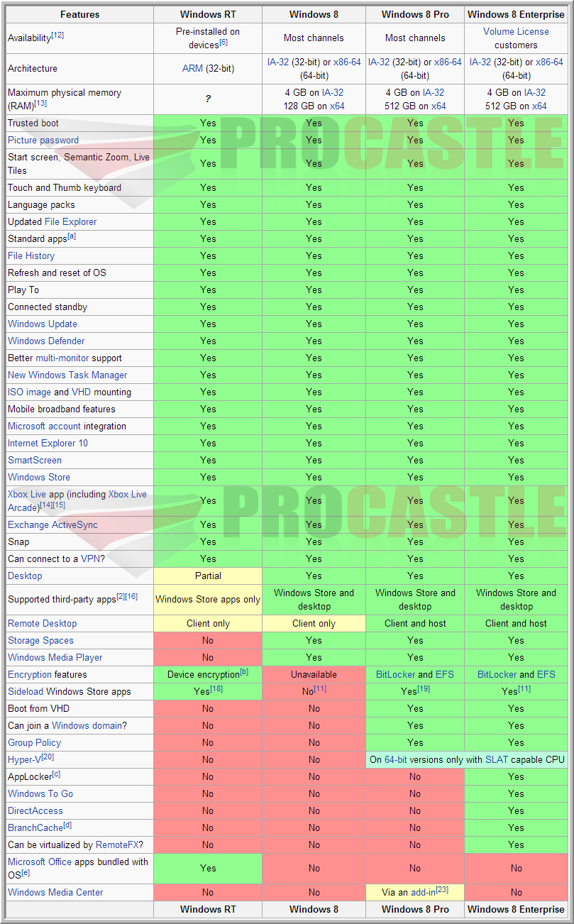Viewport: 574px width, 924px height.
Task: Open the SLAT link
Action: pos(496,760)
